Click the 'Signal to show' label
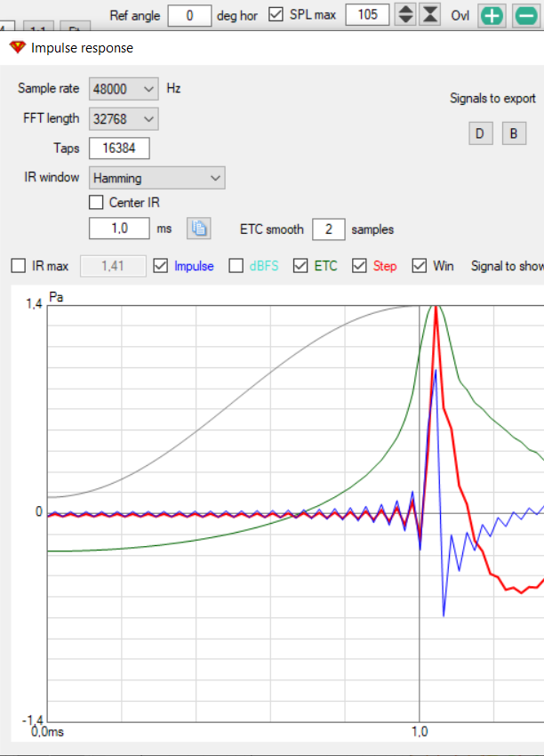 tap(508, 266)
